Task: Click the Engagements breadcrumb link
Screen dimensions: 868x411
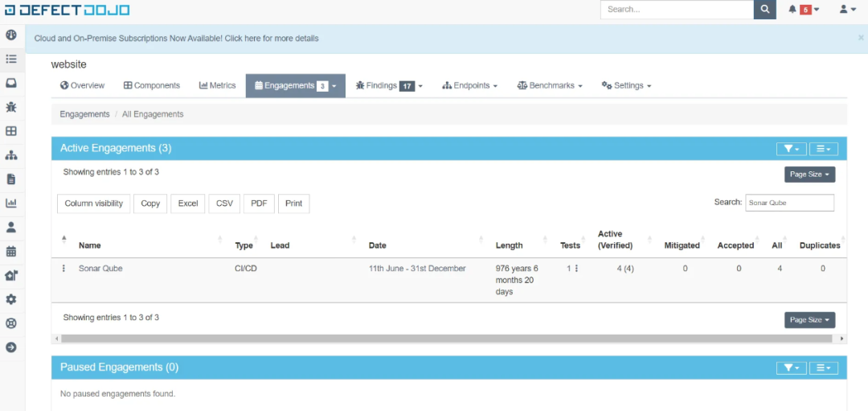Action: (84, 114)
